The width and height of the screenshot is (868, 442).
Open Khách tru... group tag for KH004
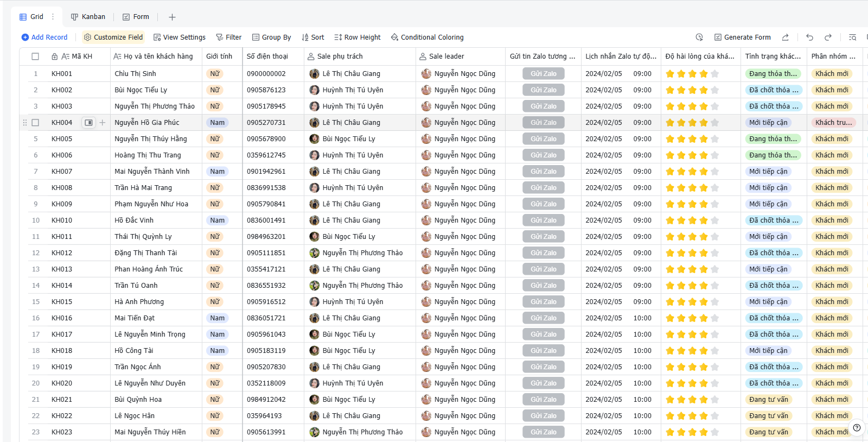(833, 123)
